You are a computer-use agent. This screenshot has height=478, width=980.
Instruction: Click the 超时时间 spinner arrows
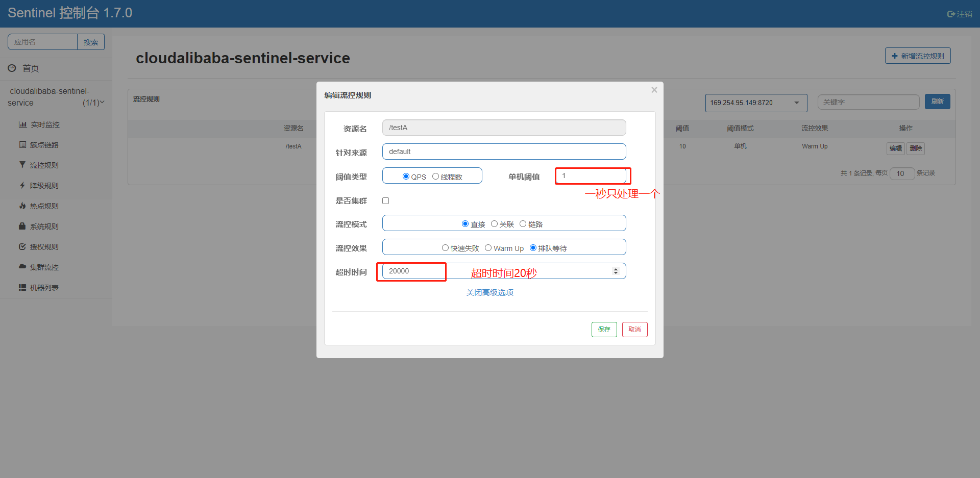[616, 271]
